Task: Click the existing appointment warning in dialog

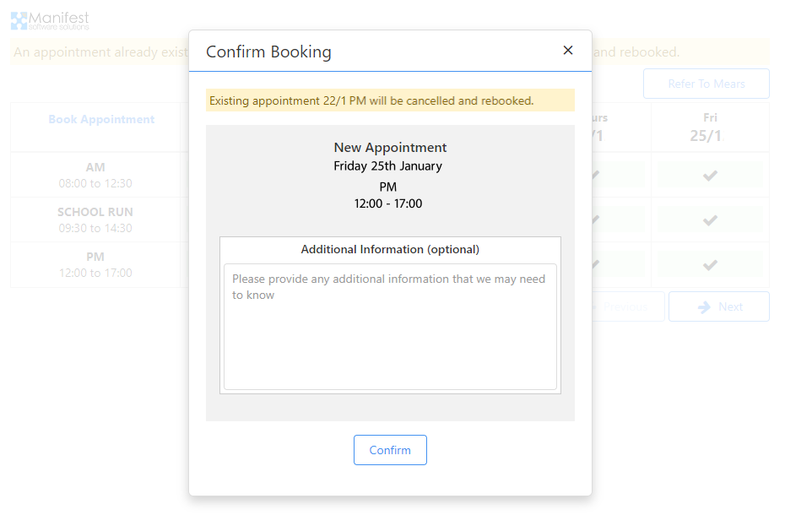Action: tap(372, 100)
